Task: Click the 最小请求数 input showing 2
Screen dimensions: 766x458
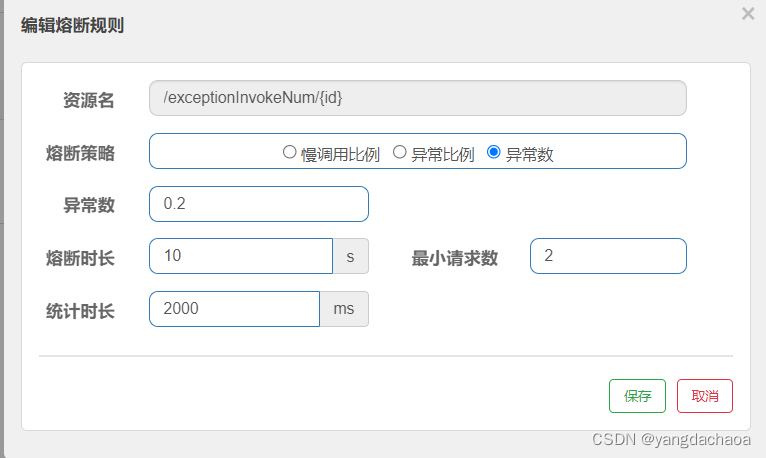Action: tap(608, 256)
